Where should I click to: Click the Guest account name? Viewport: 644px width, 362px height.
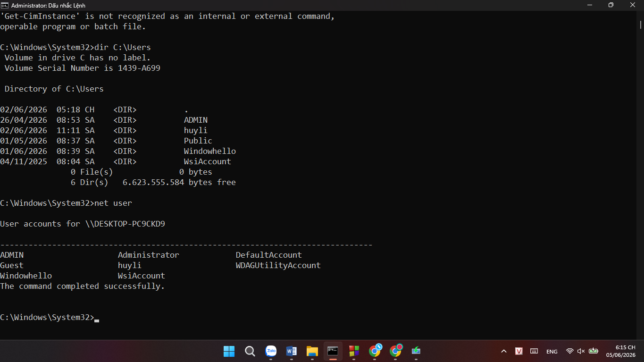[x=12, y=265]
